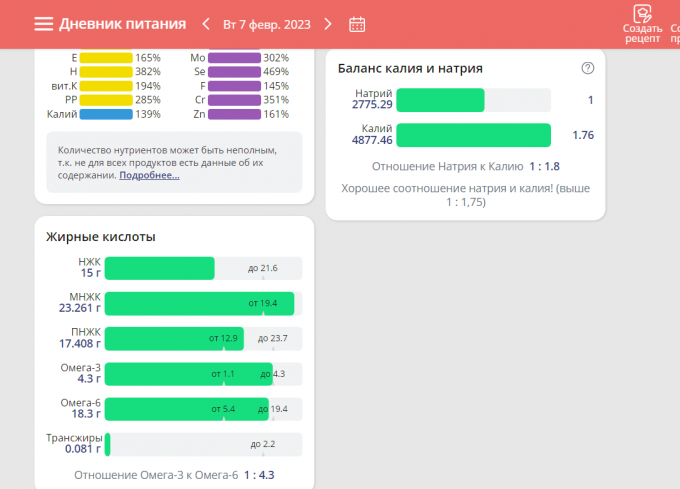Click the ПНЖК progress bar
The image size is (680, 489).
[172, 338]
